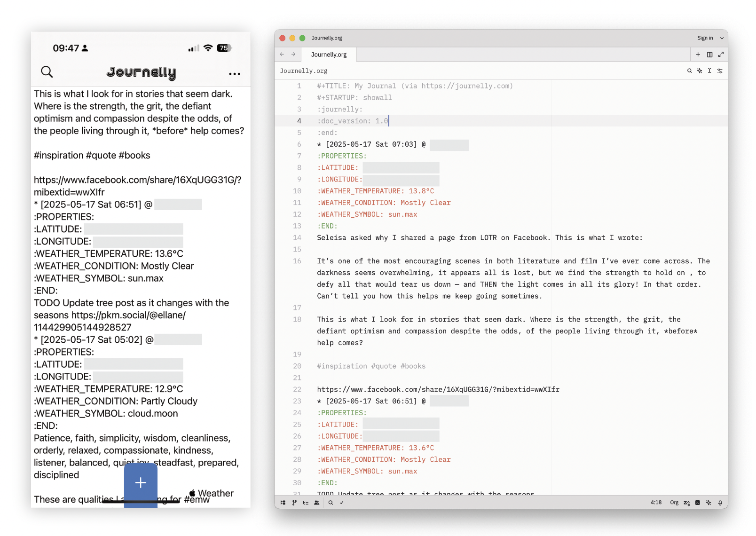This screenshot has height=536, width=756.
Task: Tap the Wi-Fi indicator in phone status bar
Action: pos(208,48)
